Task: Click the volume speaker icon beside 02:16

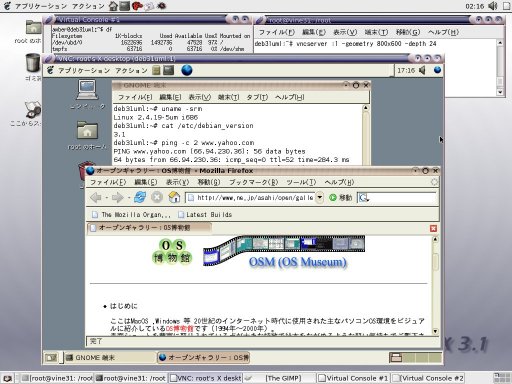Action: (x=493, y=6)
